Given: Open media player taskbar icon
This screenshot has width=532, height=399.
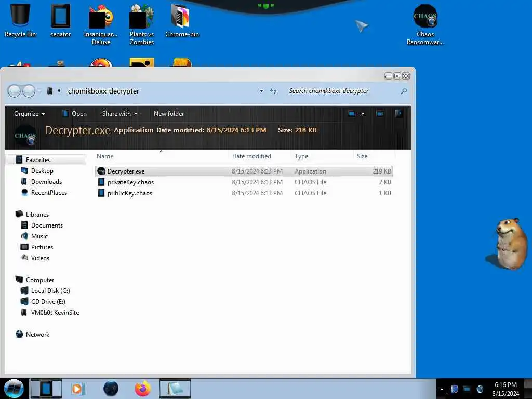Looking at the screenshot, I should tap(77, 389).
